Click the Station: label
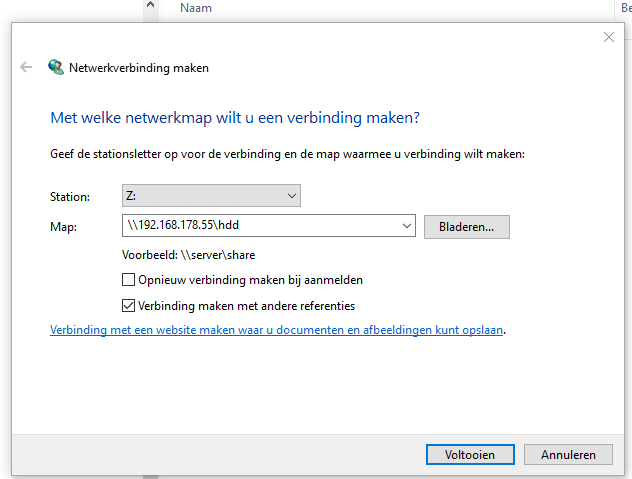Screen dimensions: 632x479 click(x=70, y=197)
